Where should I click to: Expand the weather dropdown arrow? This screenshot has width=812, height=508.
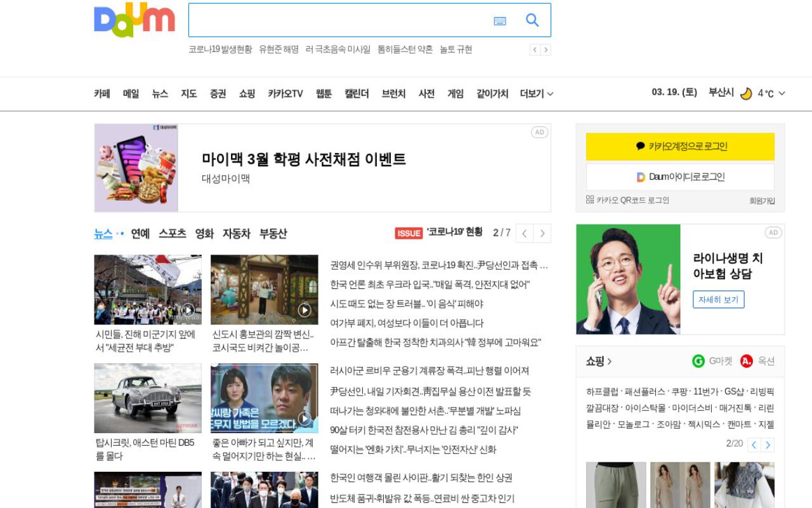click(x=782, y=93)
